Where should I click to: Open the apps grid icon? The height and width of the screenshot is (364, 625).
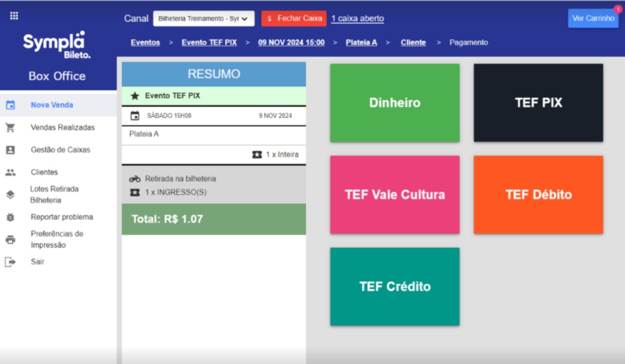click(14, 16)
